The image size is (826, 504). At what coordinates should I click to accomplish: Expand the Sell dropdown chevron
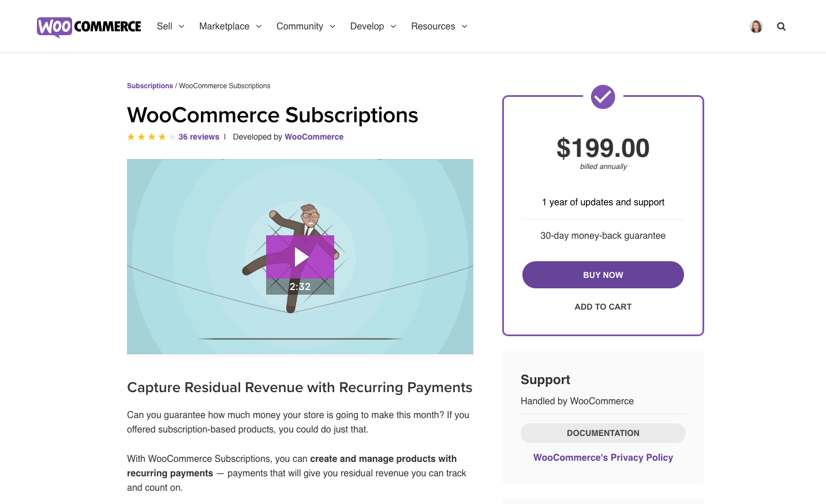pyautogui.click(x=181, y=27)
